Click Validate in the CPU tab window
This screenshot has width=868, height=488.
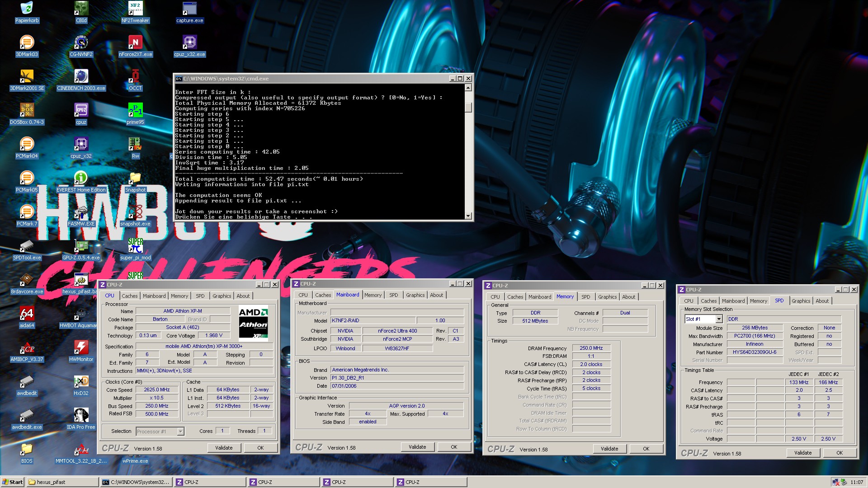224,448
